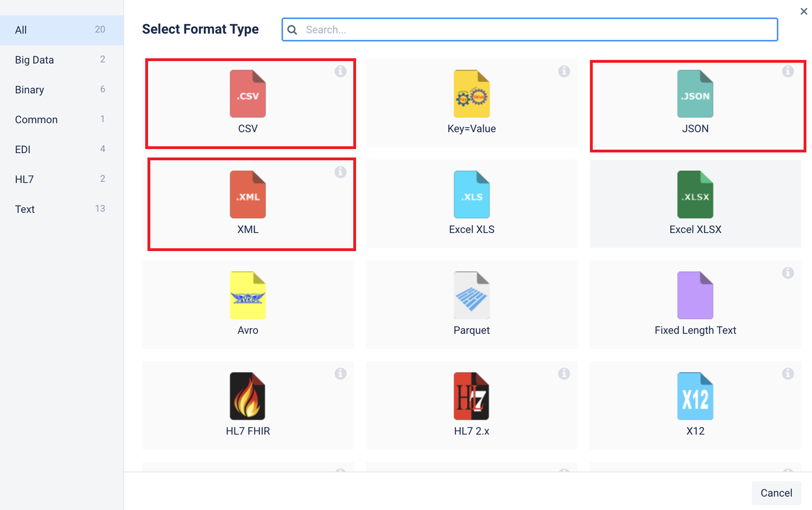812x510 pixels.
Task: Click the XML card's info icon
Action: tap(340, 172)
